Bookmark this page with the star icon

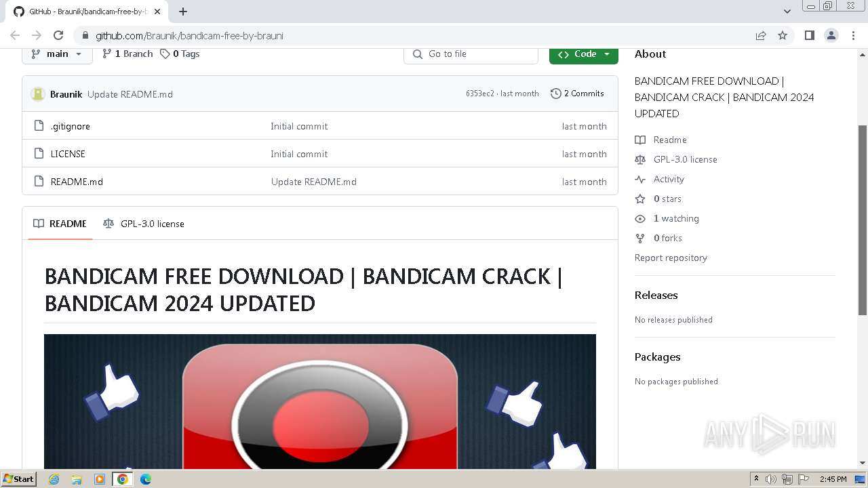[783, 35]
